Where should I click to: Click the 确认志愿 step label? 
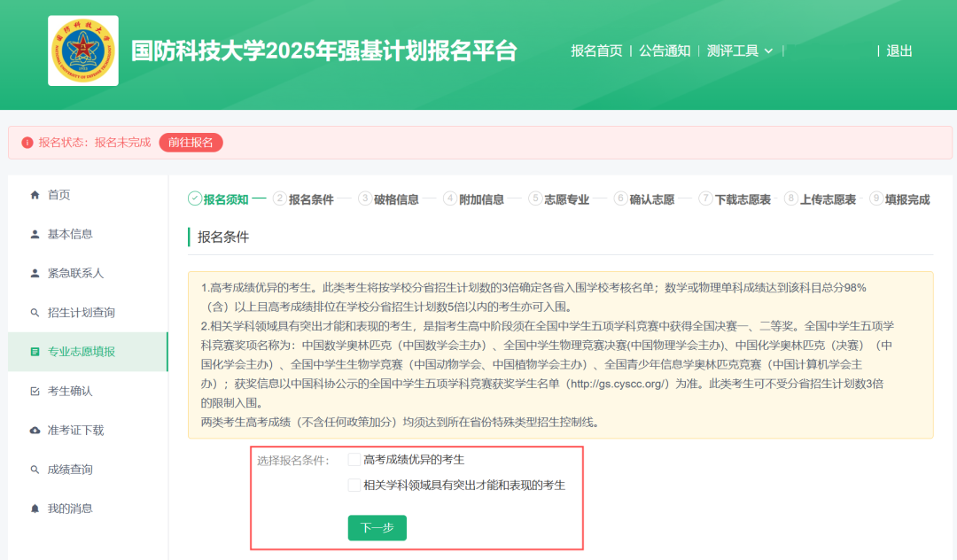point(652,199)
